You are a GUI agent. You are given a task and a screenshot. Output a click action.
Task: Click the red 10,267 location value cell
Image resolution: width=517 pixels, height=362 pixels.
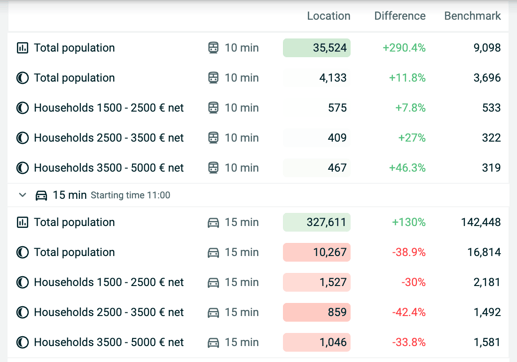click(317, 252)
